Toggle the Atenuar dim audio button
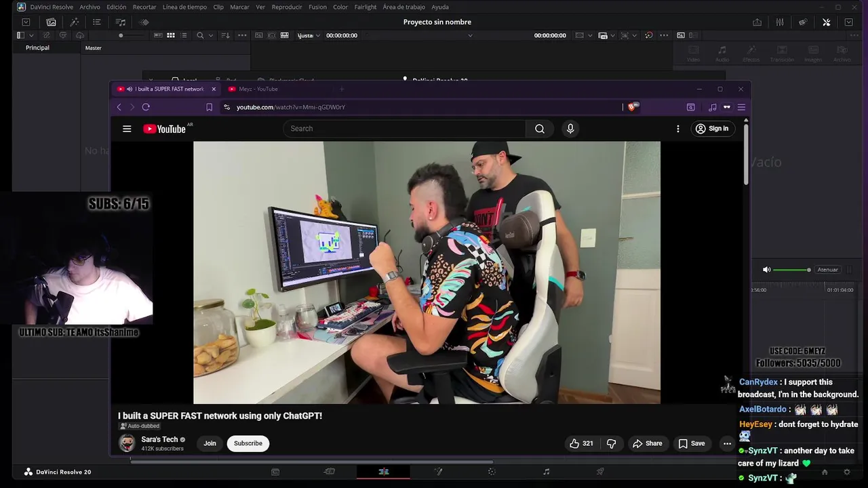The width and height of the screenshot is (868, 488). 827,270
